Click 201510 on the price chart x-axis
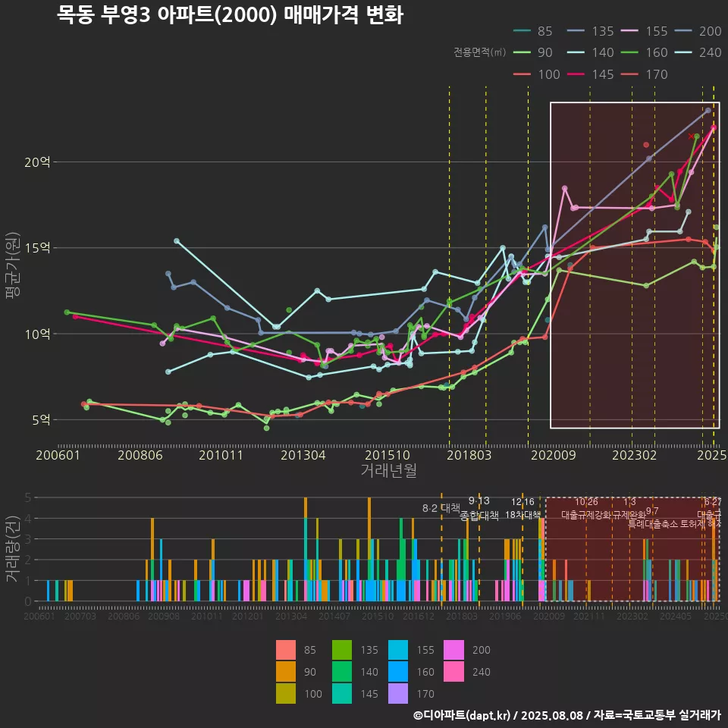Screen dimensions: 728x728 click(388, 455)
